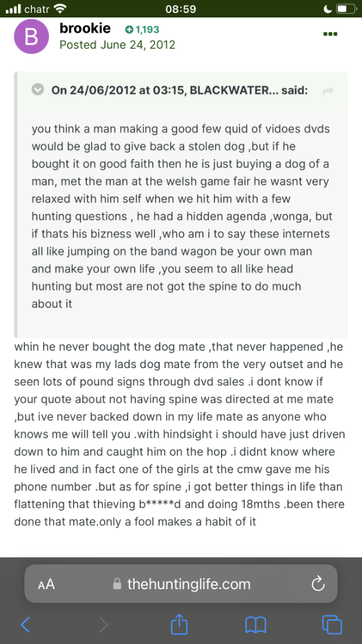Collapse the BLACKWATER quote with the chevron
Viewport: 362px width, 644px height.
38,90
